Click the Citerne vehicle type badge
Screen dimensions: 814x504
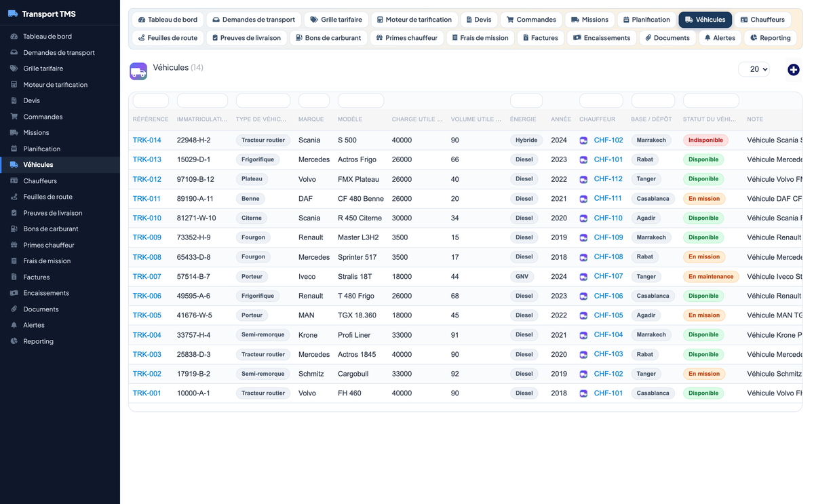point(252,218)
